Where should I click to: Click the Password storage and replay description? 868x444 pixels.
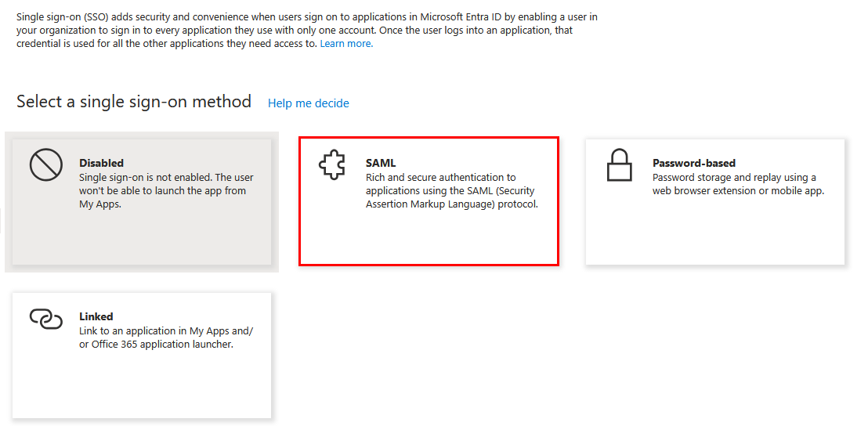tap(737, 184)
